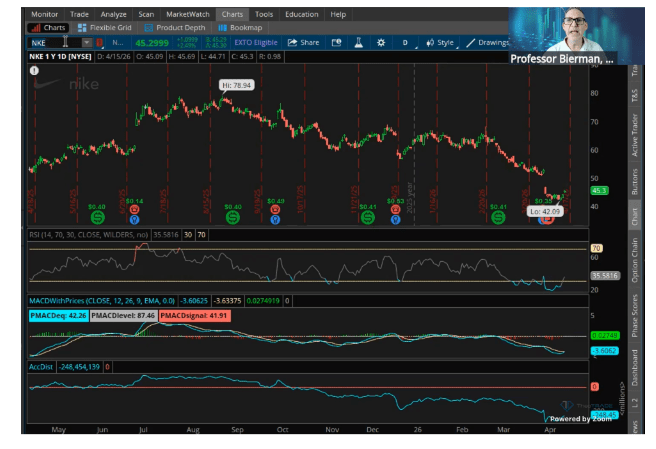
Task: Open chart settings gear icon
Action: [381, 42]
